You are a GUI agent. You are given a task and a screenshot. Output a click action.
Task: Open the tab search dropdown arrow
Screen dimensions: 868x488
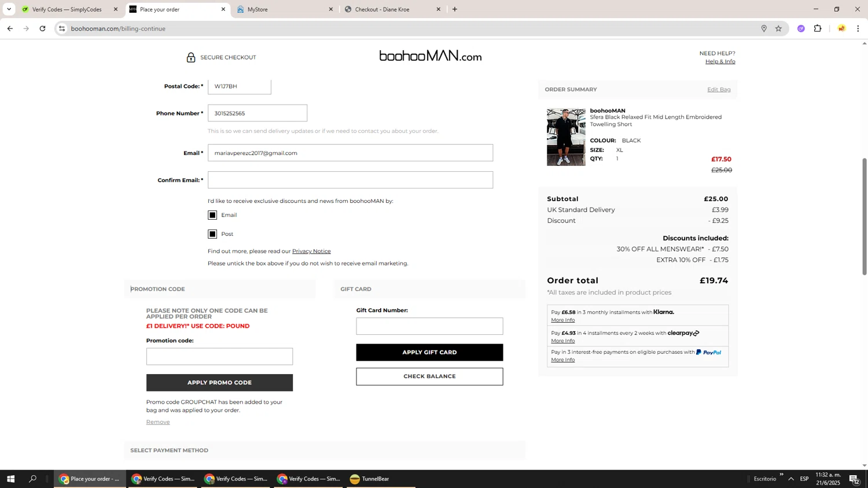tap(9, 9)
